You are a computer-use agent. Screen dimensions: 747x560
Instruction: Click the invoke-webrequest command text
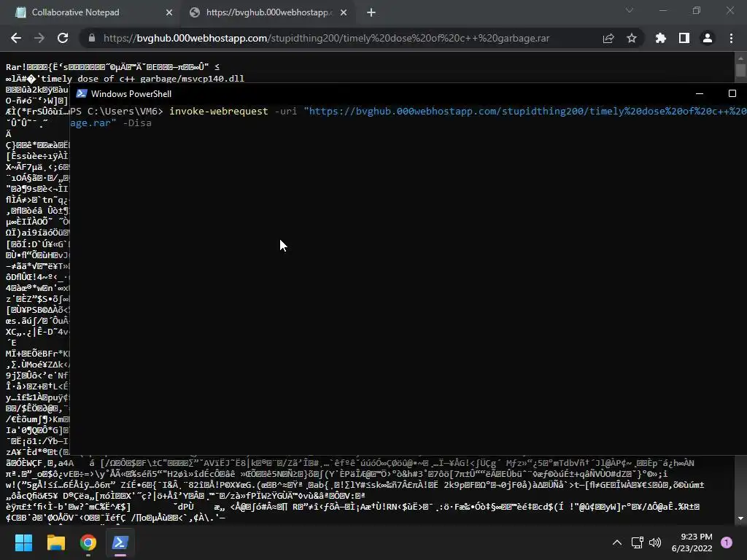(219, 112)
